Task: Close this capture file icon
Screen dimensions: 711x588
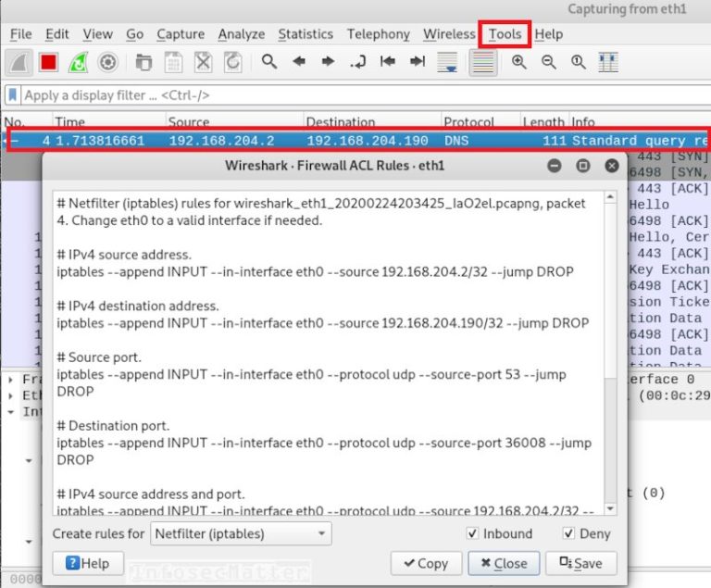Action: click(203, 62)
